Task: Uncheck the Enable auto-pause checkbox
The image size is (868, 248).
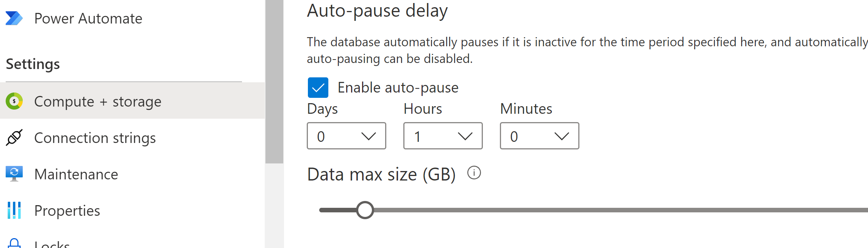Action: click(x=318, y=88)
